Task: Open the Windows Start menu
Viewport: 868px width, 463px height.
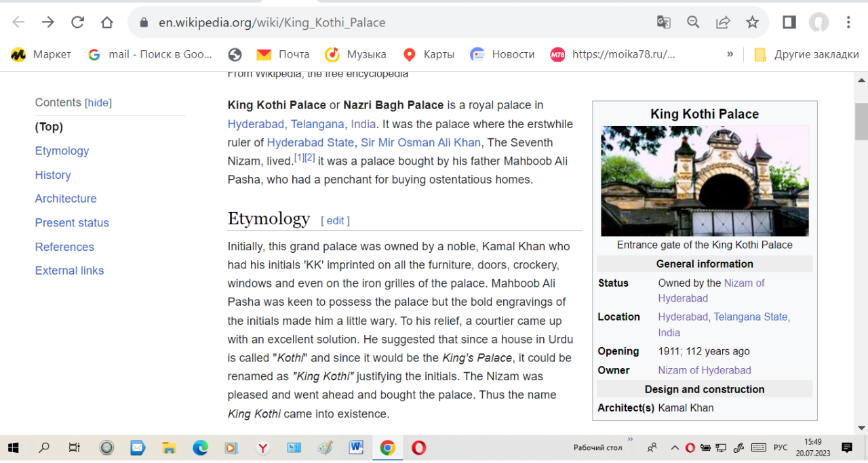Action: [13, 447]
